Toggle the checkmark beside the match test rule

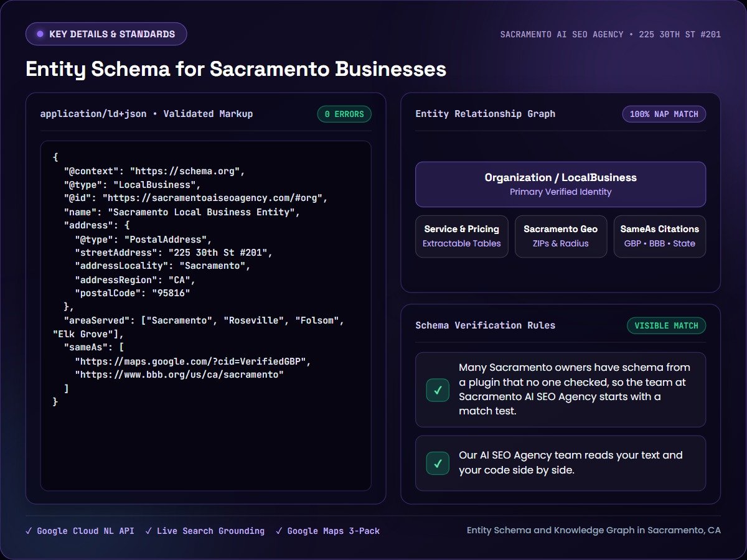[x=438, y=390]
